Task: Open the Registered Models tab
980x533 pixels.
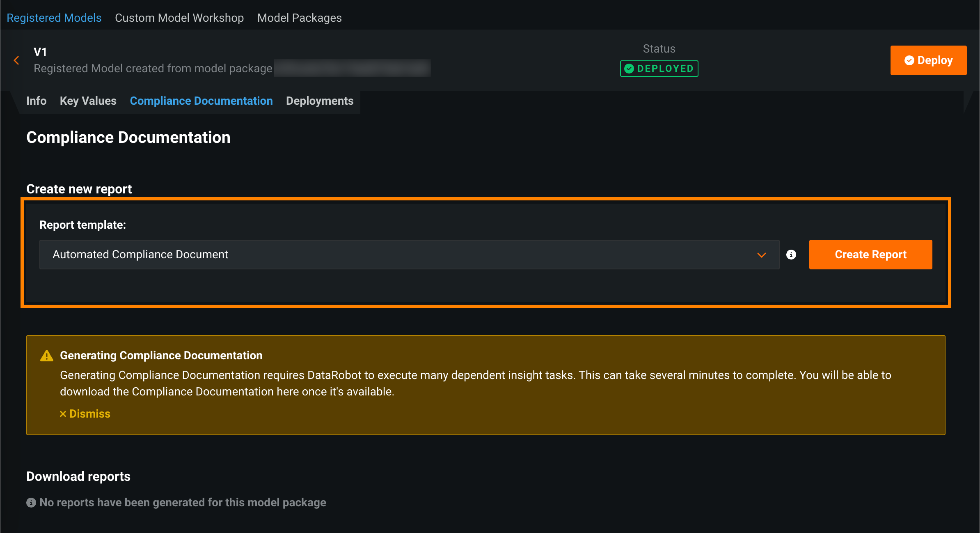Action: pos(54,18)
